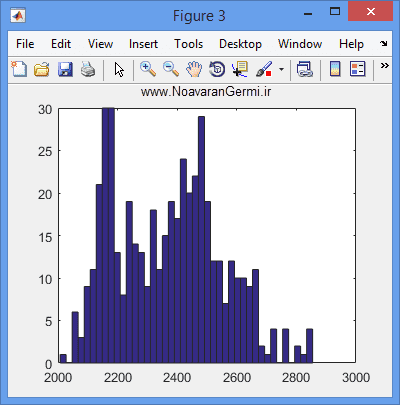The height and width of the screenshot is (405, 400).
Task: Insert a Colorbar via toolbar icon
Action: click(335, 69)
